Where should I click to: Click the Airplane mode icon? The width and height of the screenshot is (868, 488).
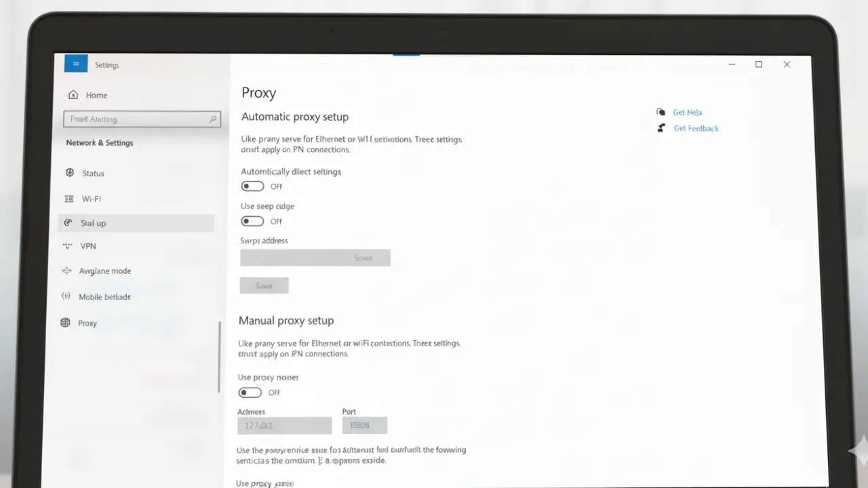click(66, 270)
